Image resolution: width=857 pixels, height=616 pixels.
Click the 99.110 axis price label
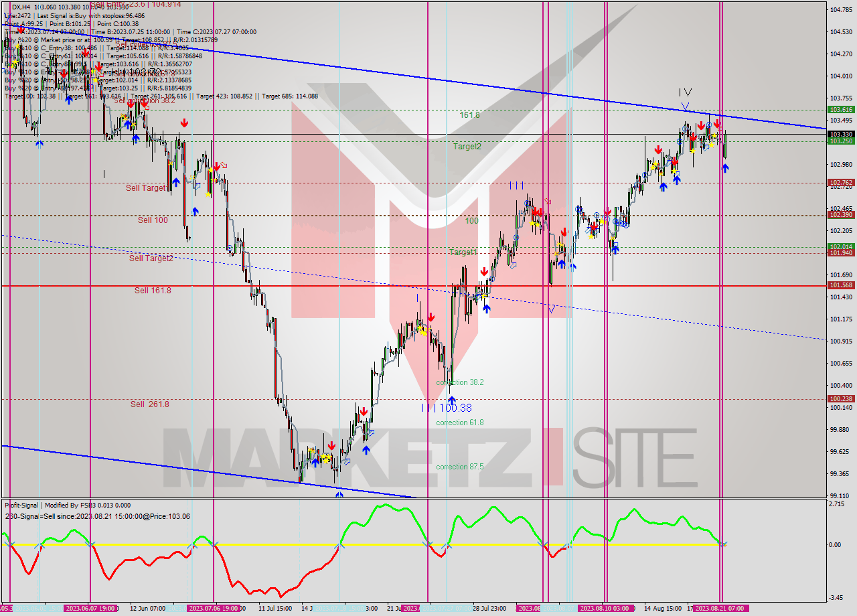pos(841,496)
